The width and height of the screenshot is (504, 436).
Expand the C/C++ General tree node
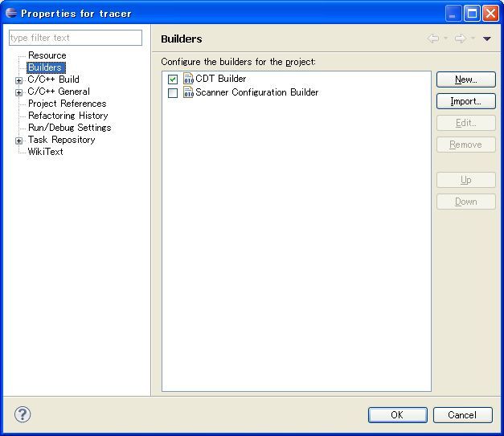(18, 92)
